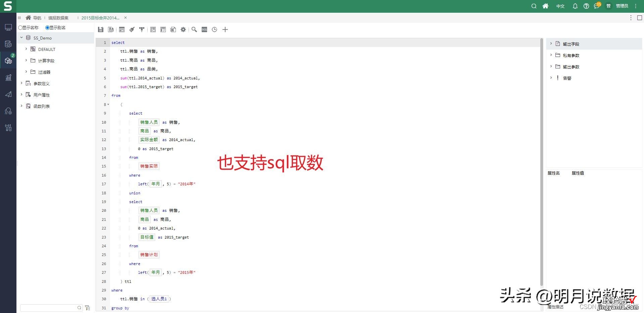Open the global search icon in top bar
644x313 pixels.
[x=534, y=6]
